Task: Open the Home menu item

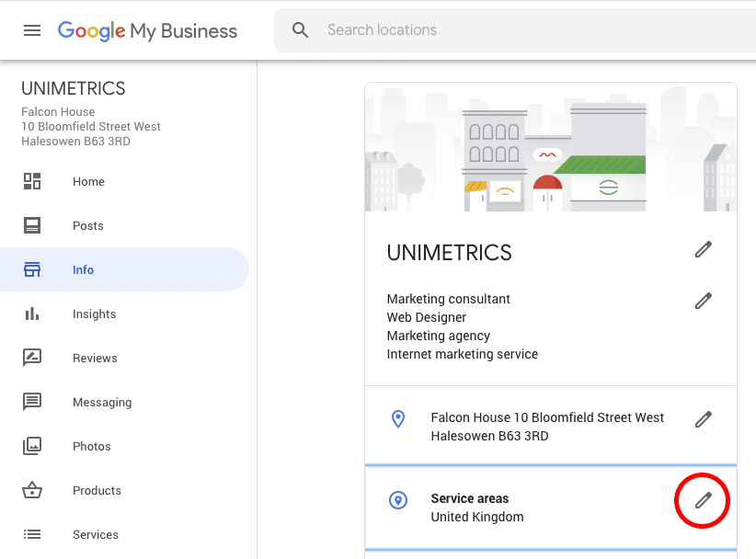Action: coord(88,182)
